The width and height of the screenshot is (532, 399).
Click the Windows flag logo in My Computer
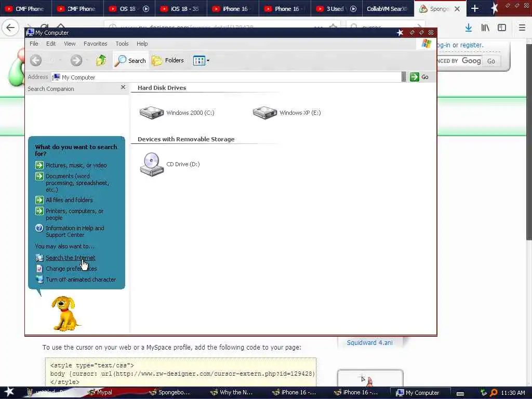point(426,44)
